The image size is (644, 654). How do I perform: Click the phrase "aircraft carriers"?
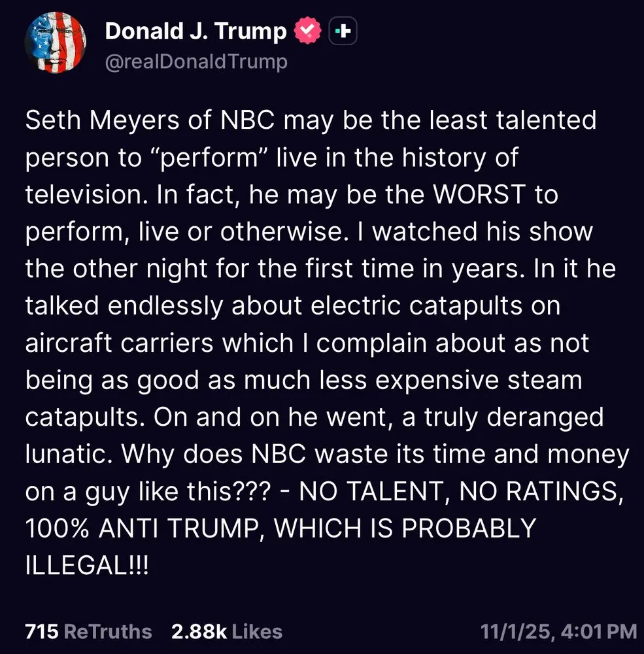click(x=120, y=343)
